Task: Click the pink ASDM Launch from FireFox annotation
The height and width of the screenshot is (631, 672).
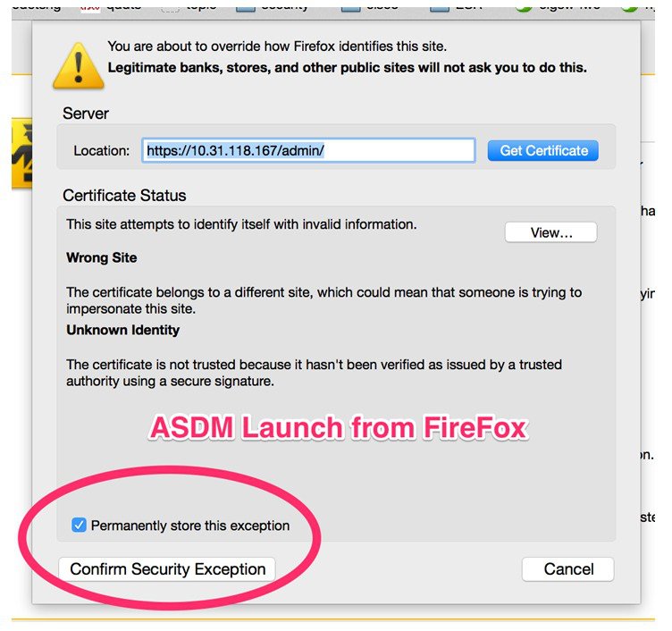Action: pyautogui.click(x=339, y=427)
